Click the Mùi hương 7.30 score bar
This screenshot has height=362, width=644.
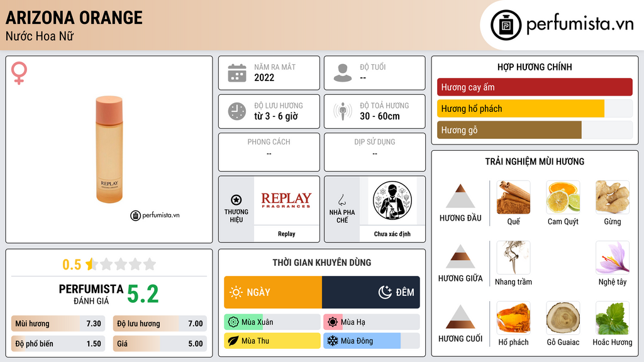[58, 324]
